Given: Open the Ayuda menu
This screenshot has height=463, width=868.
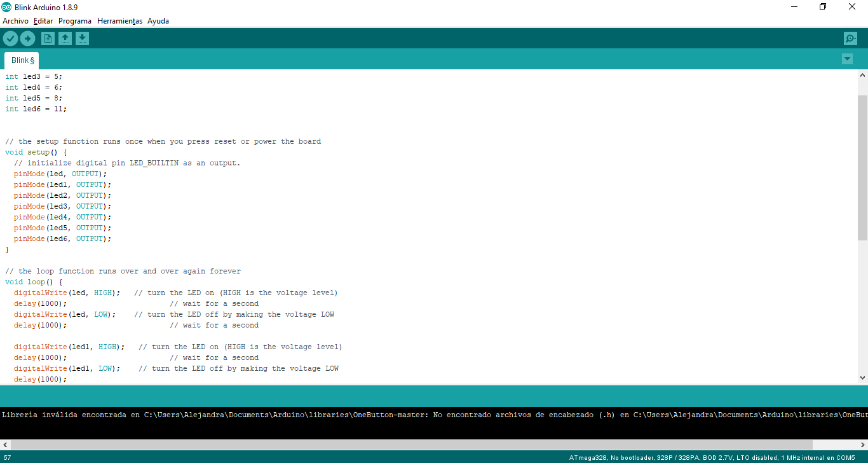Looking at the screenshot, I should tap(158, 21).
